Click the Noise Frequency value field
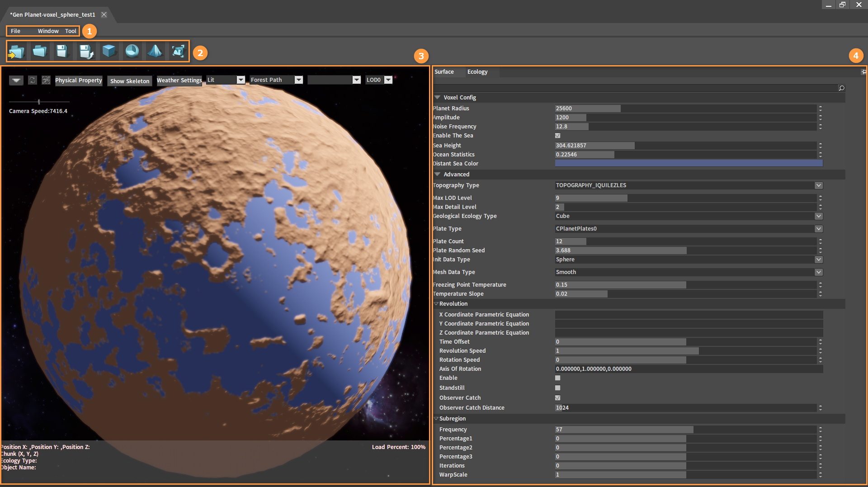This screenshot has width=868, height=487. 685,127
